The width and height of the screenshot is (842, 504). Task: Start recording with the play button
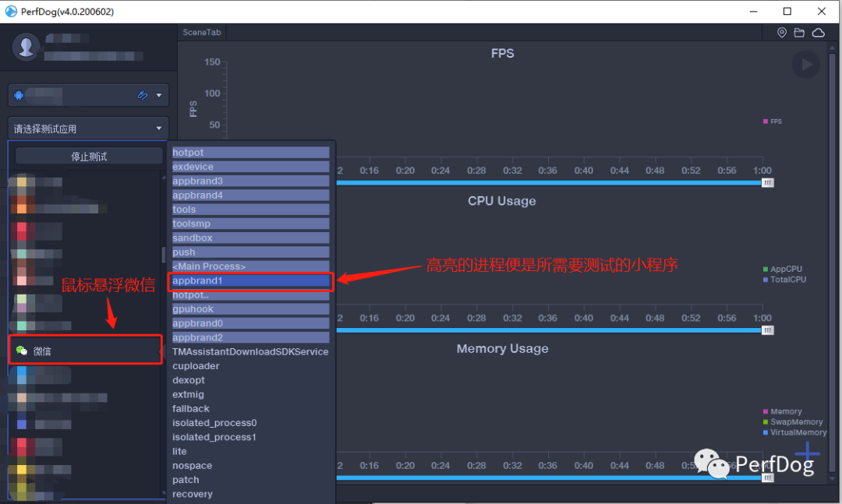(x=806, y=65)
